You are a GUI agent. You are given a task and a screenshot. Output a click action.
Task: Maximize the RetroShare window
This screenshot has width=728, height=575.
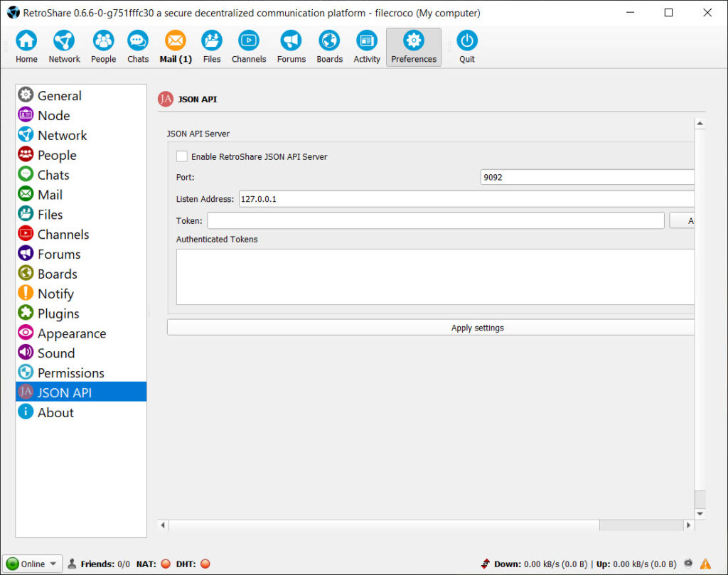[668, 13]
